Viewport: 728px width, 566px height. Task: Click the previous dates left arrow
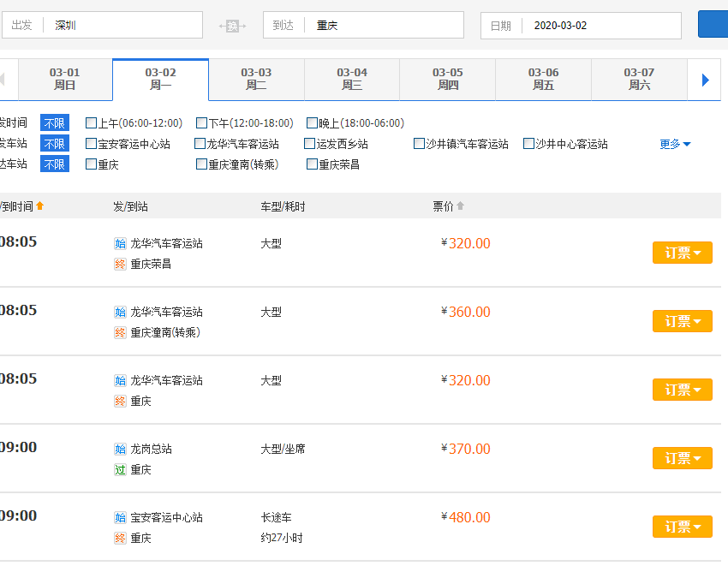tap(3, 80)
